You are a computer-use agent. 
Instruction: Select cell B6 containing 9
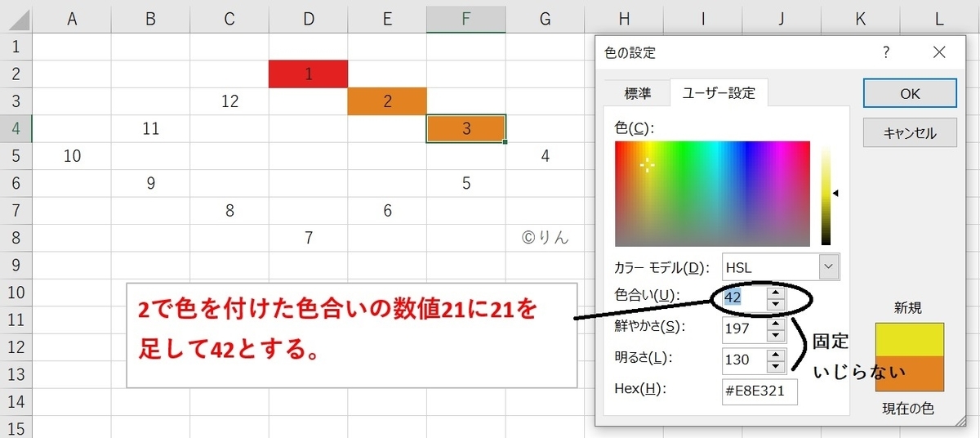150,183
